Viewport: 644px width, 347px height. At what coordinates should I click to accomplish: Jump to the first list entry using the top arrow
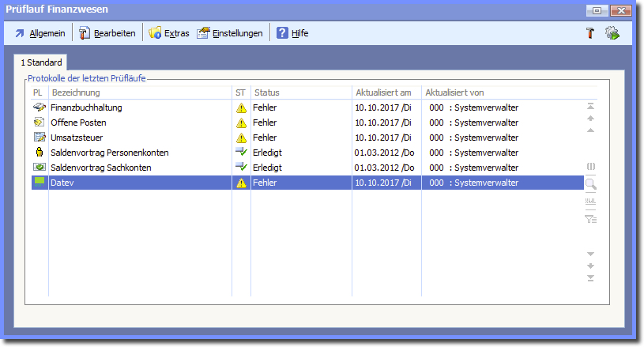pyautogui.click(x=590, y=106)
